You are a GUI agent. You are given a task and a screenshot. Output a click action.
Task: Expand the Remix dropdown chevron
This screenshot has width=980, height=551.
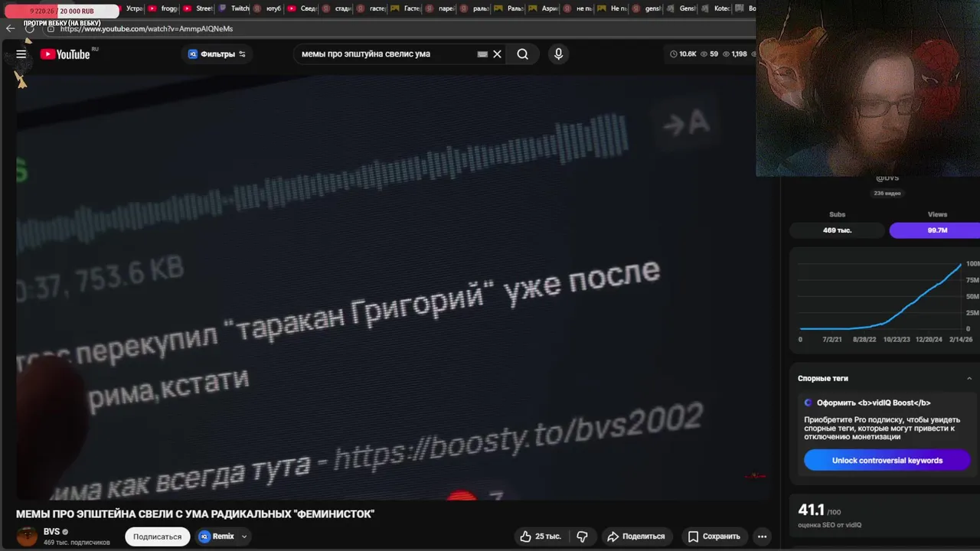click(x=244, y=536)
